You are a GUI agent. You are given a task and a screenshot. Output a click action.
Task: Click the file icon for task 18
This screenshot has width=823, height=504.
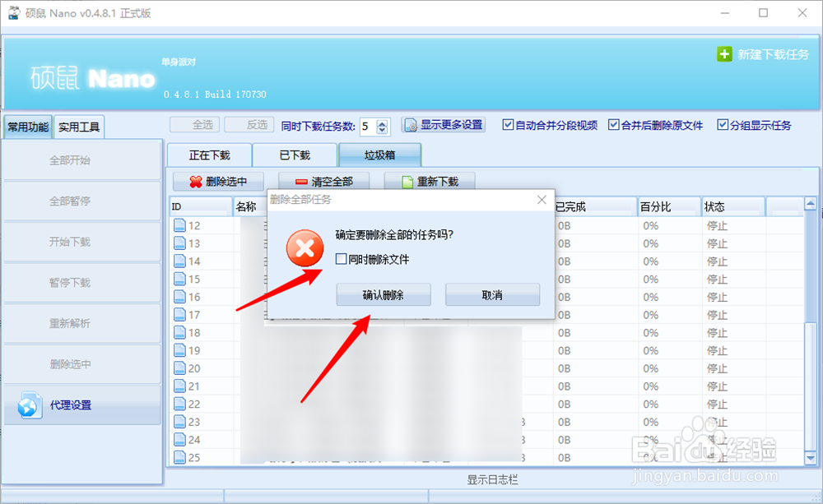coord(179,332)
